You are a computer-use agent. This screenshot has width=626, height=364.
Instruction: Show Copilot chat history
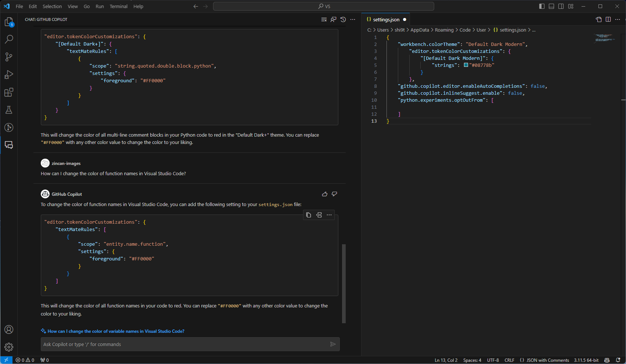click(343, 19)
